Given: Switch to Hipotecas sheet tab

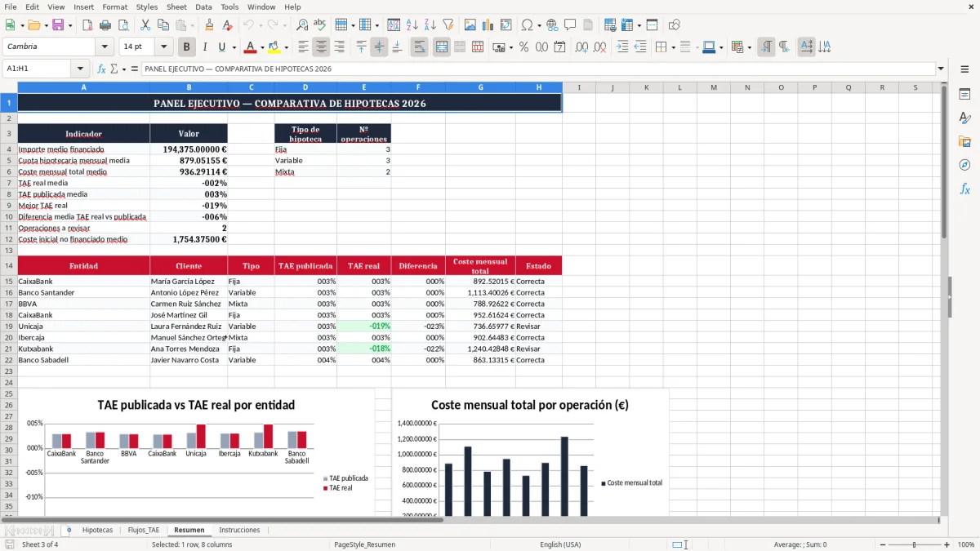Looking at the screenshot, I should (98, 530).
